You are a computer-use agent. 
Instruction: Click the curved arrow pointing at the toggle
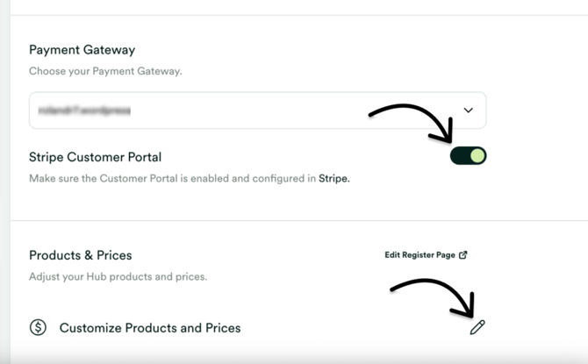coord(411,124)
